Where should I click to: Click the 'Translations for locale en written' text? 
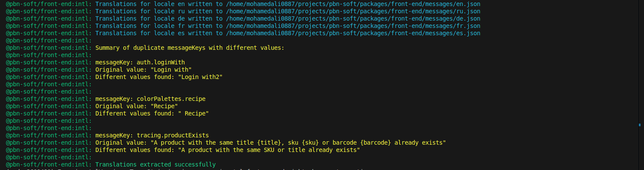click(154, 4)
